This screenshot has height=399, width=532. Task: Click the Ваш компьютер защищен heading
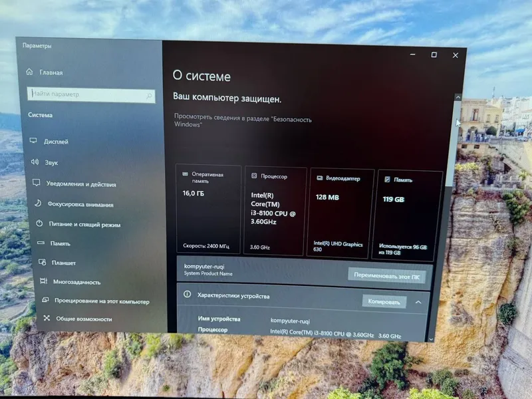[227, 98]
